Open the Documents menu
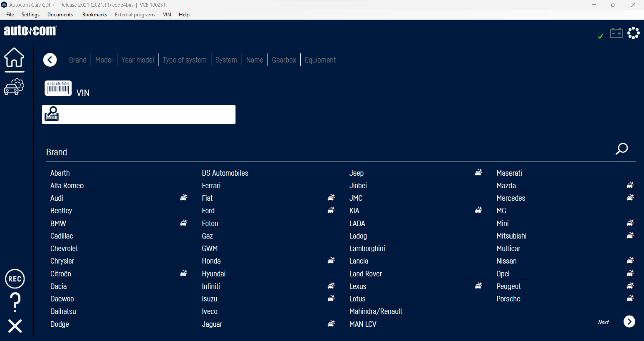This screenshot has width=644, height=341. pos(60,15)
